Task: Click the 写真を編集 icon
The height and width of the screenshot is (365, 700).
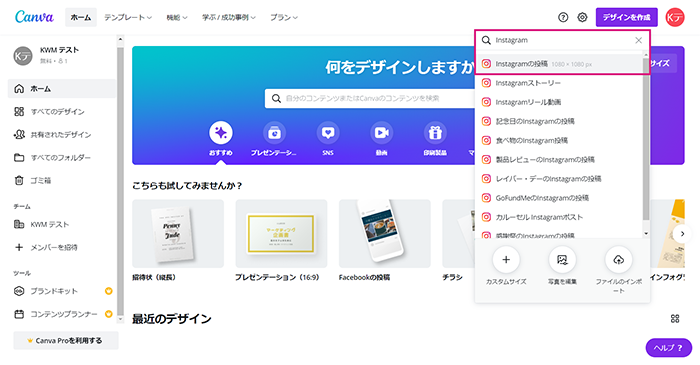Action: [x=562, y=260]
